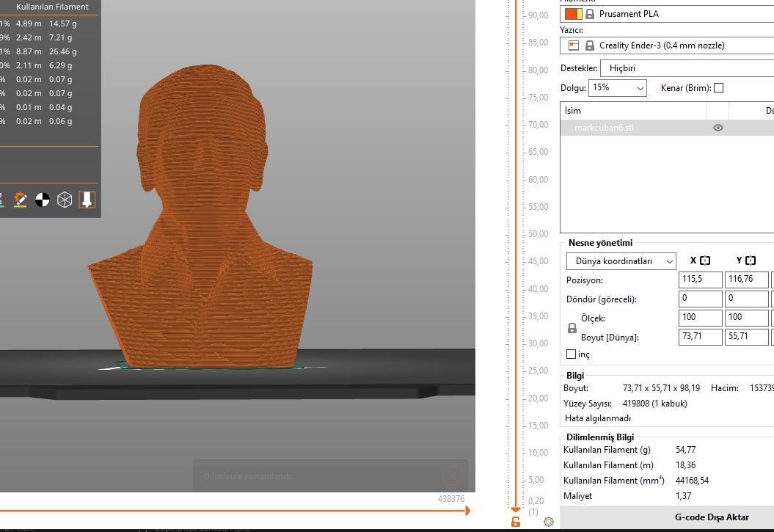Click the Dilimlenmiş Bilgi section title

click(x=599, y=437)
